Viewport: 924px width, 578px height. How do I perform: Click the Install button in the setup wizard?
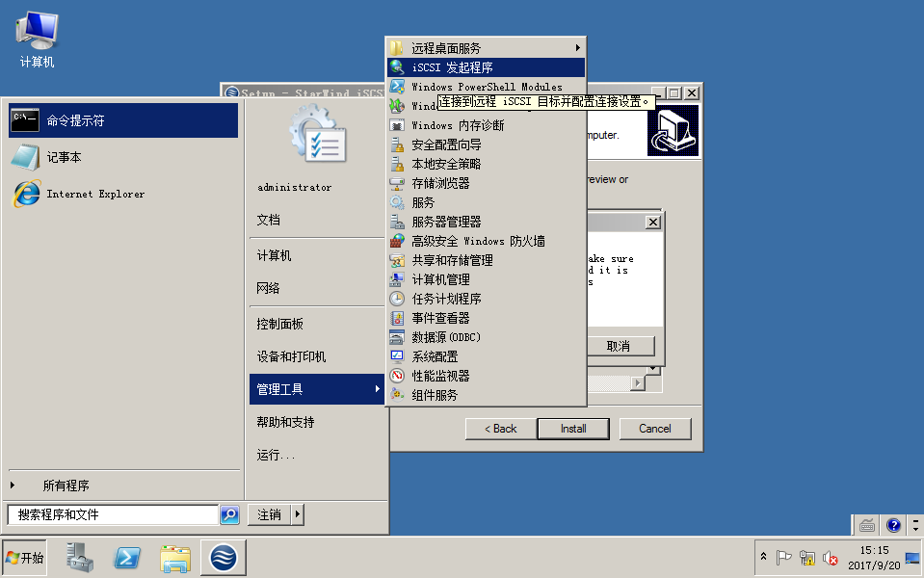click(572, 428)
